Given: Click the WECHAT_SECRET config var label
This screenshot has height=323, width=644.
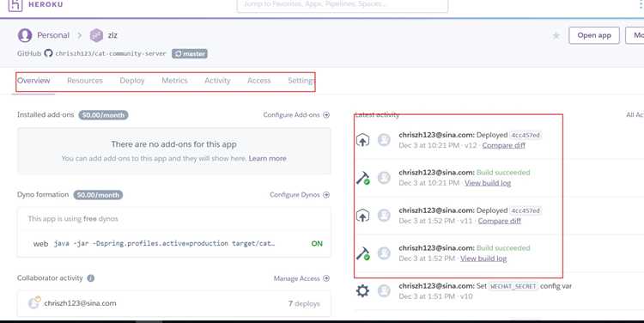Looking at the screenshot, I should [513, 286].
